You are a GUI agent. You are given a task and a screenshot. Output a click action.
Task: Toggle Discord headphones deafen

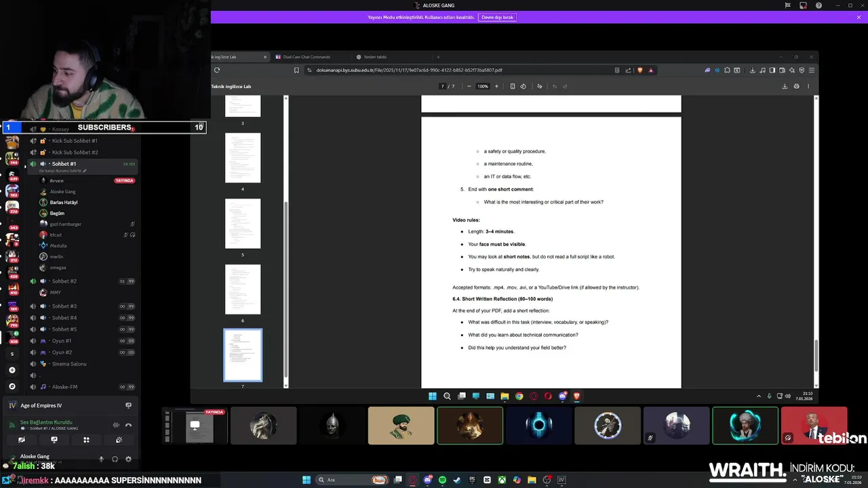[115, 459]
